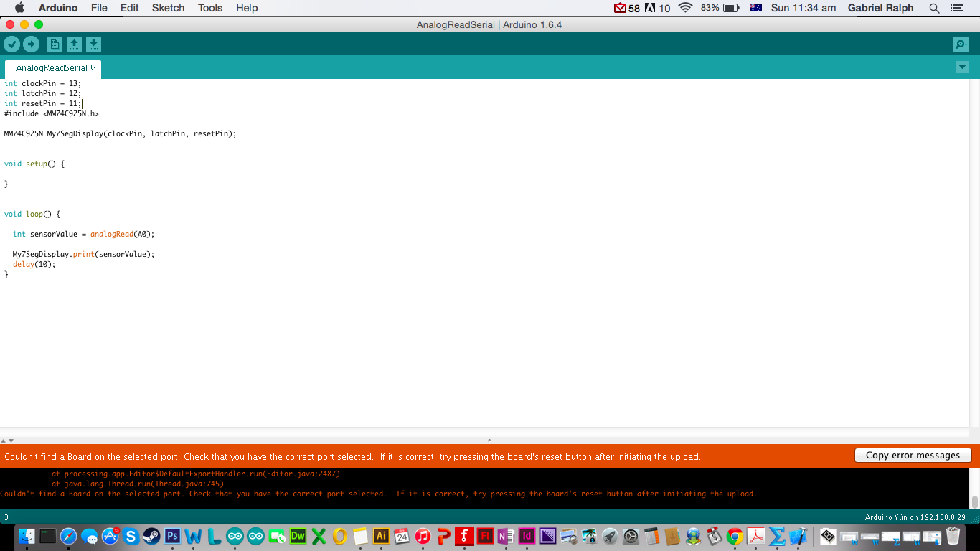Expand the tab options dropdown arrow

(x=962, y=67)
